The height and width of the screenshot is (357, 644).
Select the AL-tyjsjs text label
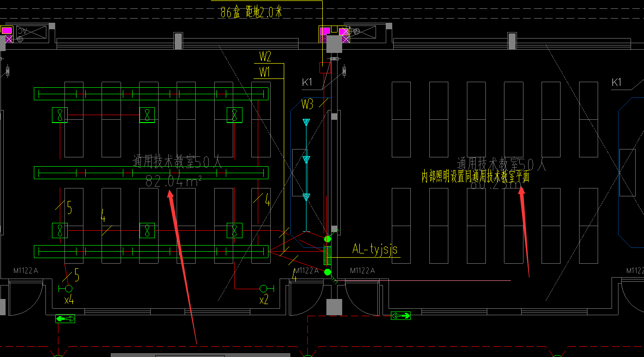click(x=375, y=249)
